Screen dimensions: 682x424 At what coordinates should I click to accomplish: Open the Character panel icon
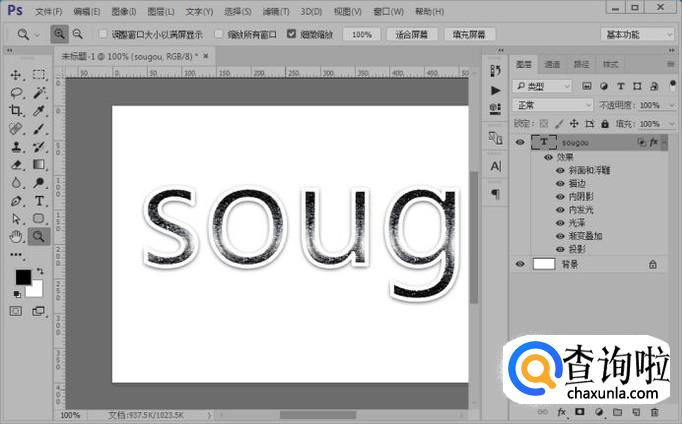tap(495, 165)
